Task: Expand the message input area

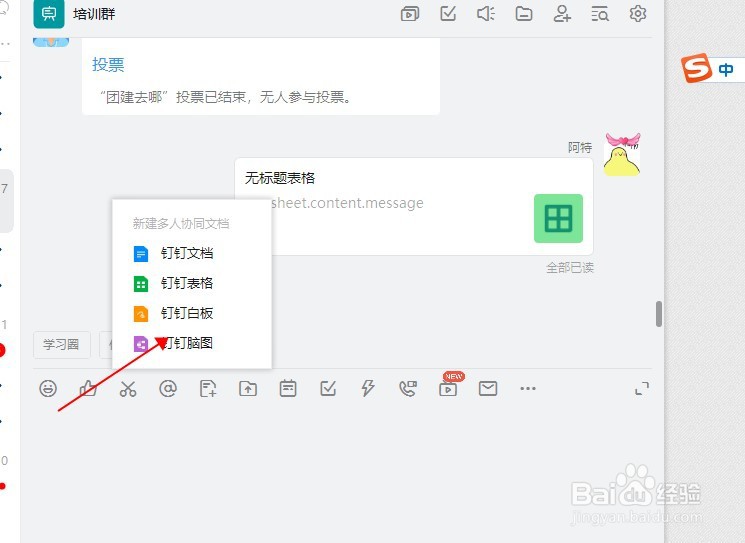Action: (x=642, y=389)
